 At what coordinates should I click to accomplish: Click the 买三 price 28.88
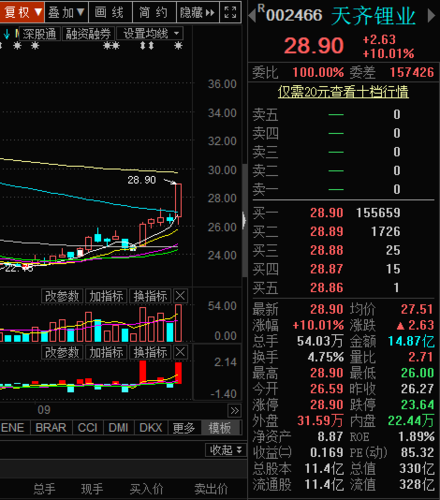[327, 250]
